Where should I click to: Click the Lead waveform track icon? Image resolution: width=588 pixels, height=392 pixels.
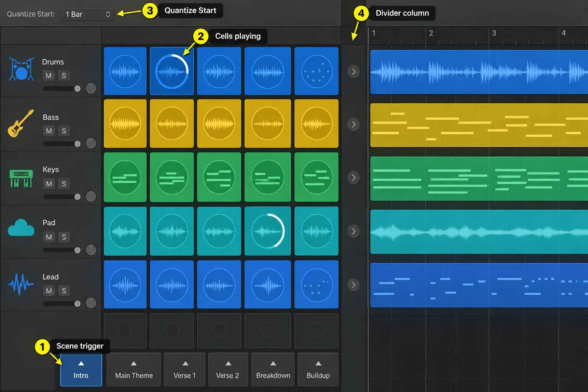(21, 284)
